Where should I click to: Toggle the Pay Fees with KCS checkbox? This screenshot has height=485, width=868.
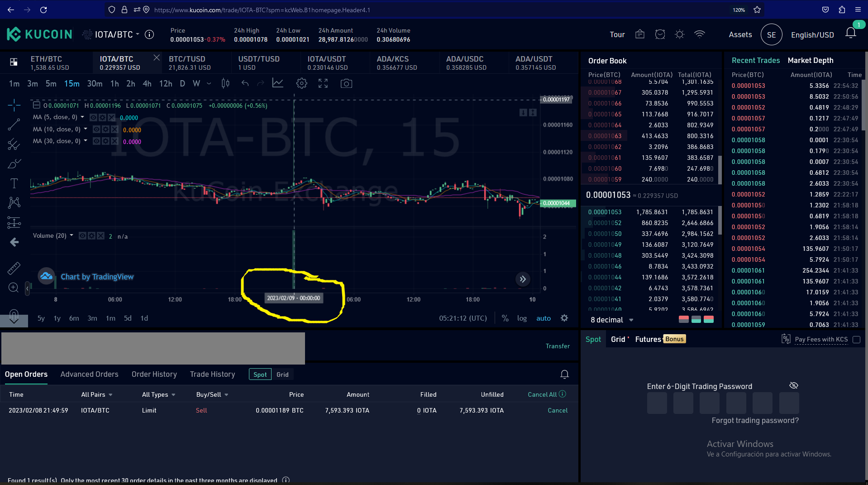tap(856, 339)
